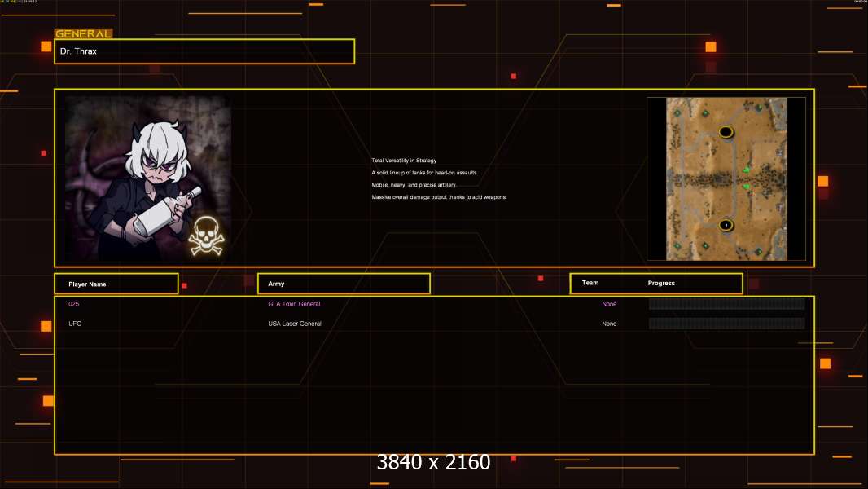The height and width of the screenshot is (489, 868).
Task: Click 'A solid lineup of tanks' description line
Action: point(424,173)
